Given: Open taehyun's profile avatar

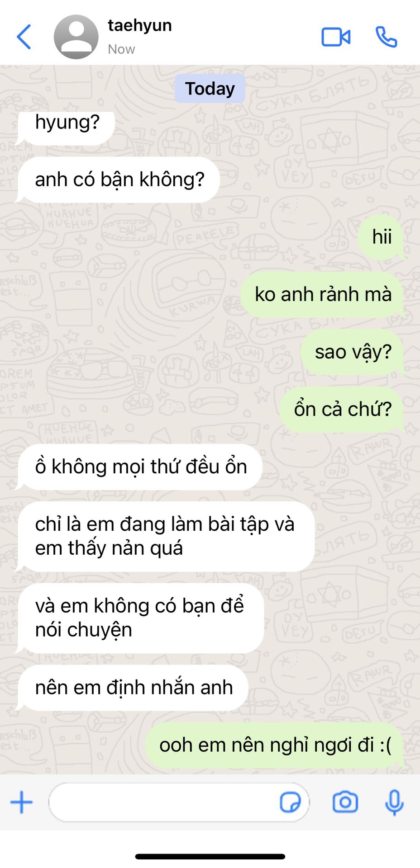Looking at the screenshot, I should click(x=76, y=37).
